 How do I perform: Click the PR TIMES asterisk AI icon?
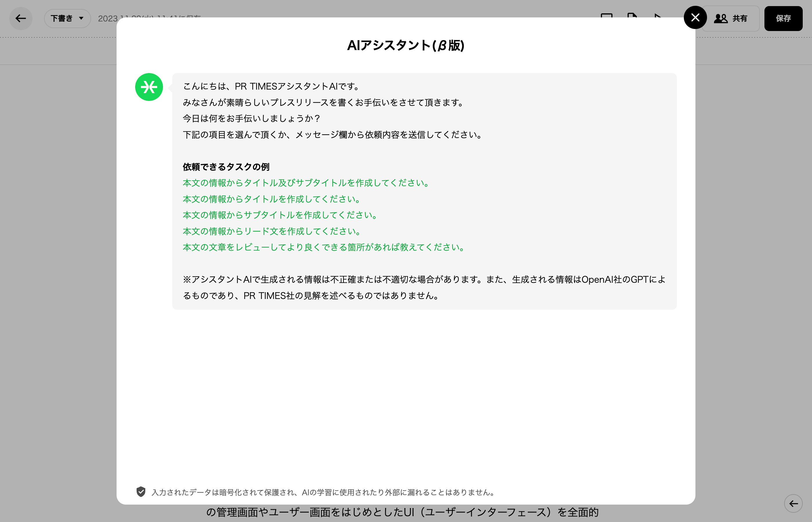149,86
